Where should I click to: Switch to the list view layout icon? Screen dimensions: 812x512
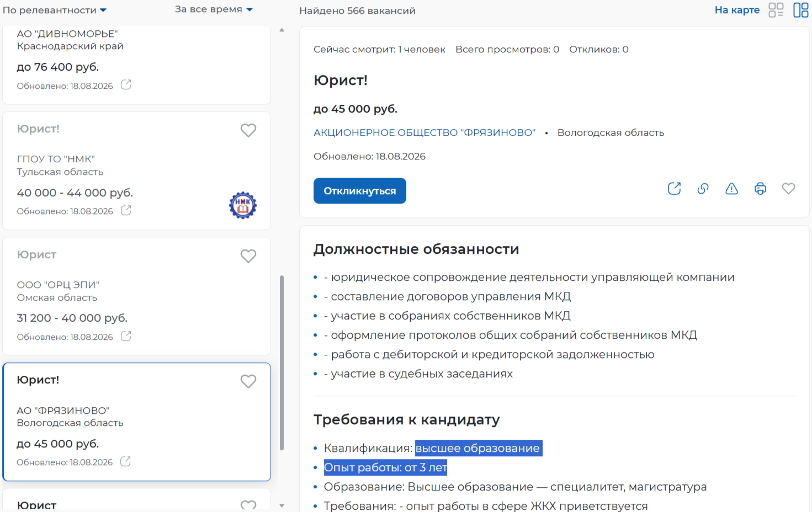[776, 10]
